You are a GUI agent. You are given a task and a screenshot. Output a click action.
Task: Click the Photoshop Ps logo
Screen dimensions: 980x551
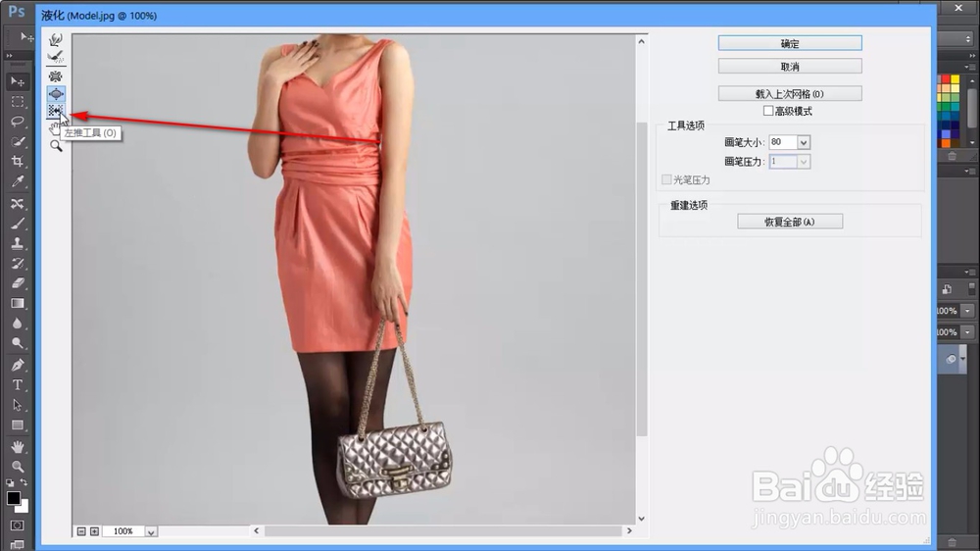coord(17,12)
